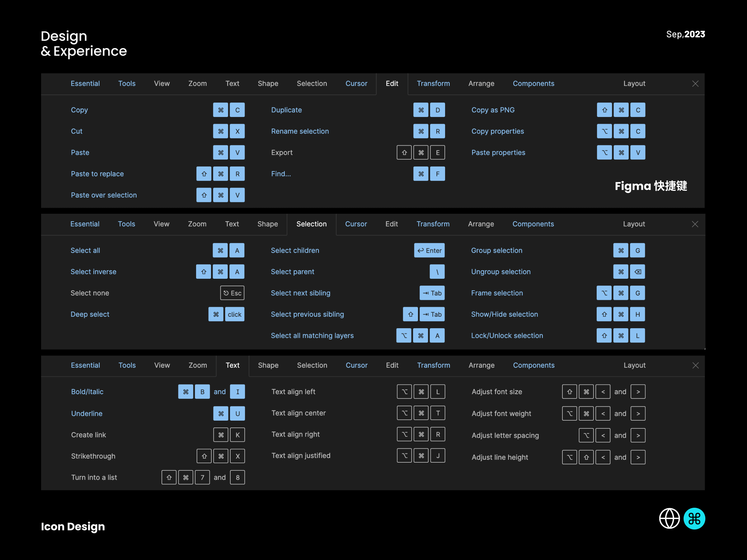Click the command key next to Copy
The image size is (747, 560).
[x=220, y=110]
